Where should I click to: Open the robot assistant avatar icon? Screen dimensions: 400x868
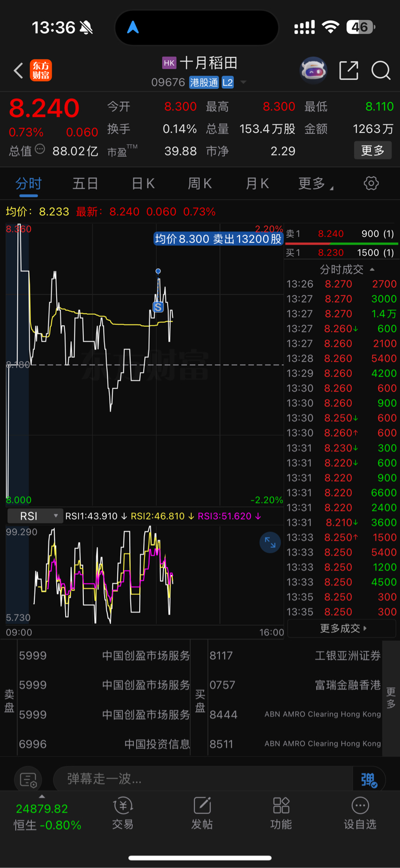coord(313,70)
